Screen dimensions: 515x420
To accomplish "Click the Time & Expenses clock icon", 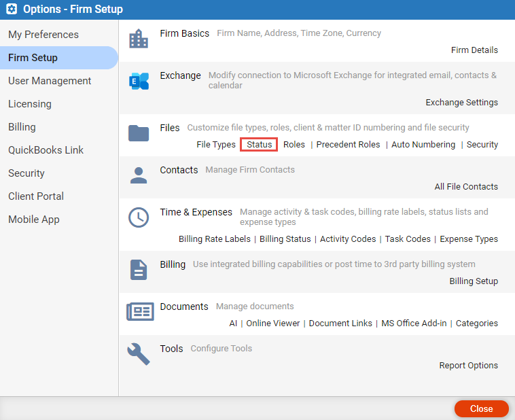I will coord(139,217).
